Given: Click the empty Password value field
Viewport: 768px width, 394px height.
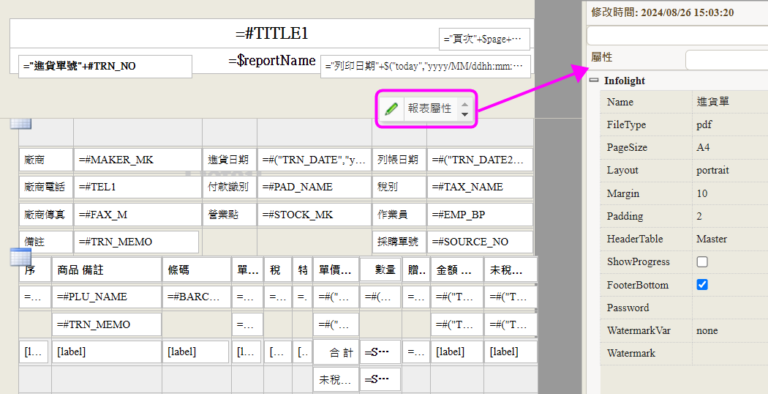Looking at the screenshot, I should point(730,308).
